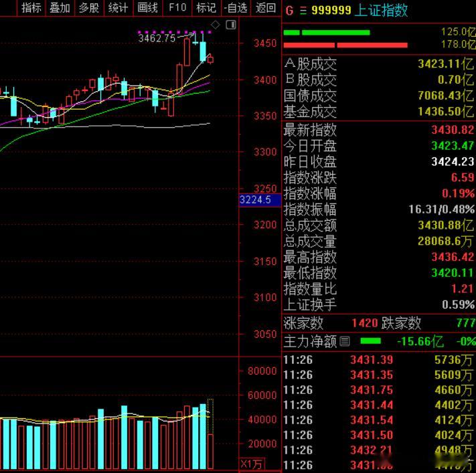Click the A股成交 value 3423.11亿
The height and width of the screenshot is (473, 476).
click(446, 64)
